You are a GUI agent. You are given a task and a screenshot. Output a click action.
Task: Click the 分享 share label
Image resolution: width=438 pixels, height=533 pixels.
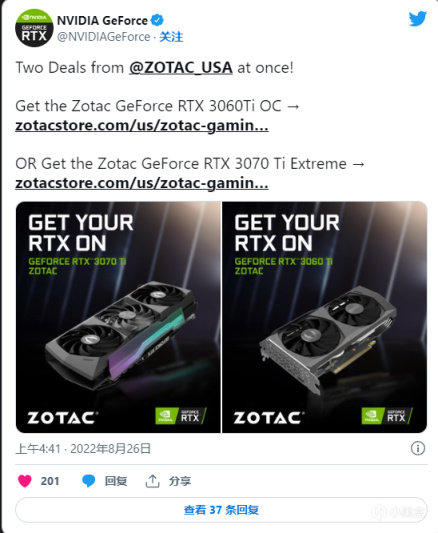[180, 481]
